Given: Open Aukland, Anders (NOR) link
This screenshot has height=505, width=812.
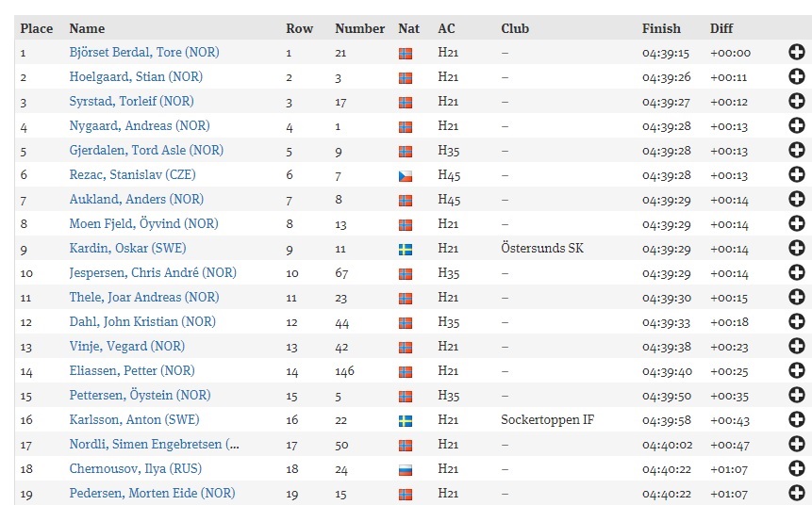Looking at the screenshot, I should (136, 199).
